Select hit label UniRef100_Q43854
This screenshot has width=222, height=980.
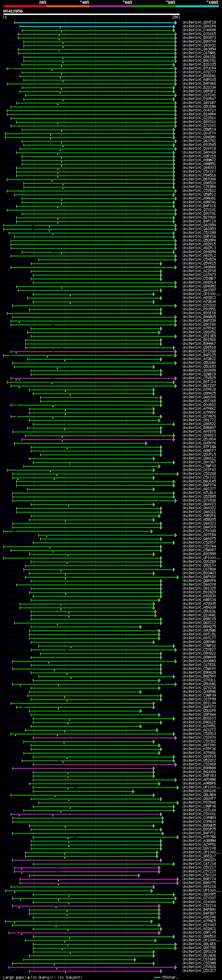199,49
